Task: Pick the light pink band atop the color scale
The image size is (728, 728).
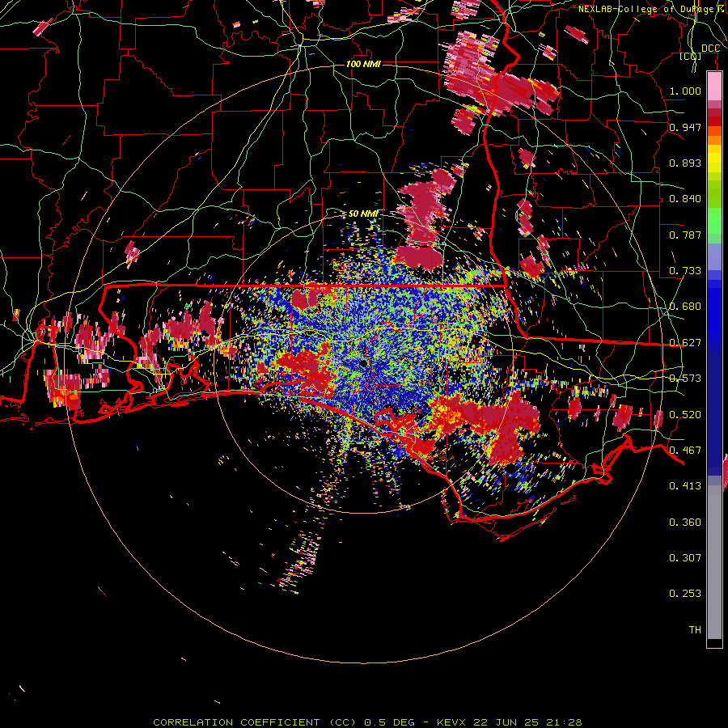Action: click(714, 87)
